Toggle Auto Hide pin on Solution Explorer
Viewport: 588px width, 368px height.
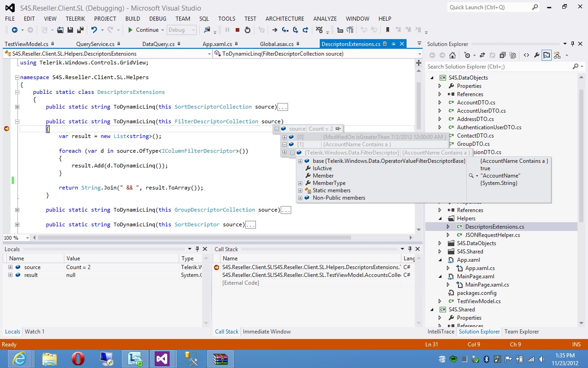[573, 44]
